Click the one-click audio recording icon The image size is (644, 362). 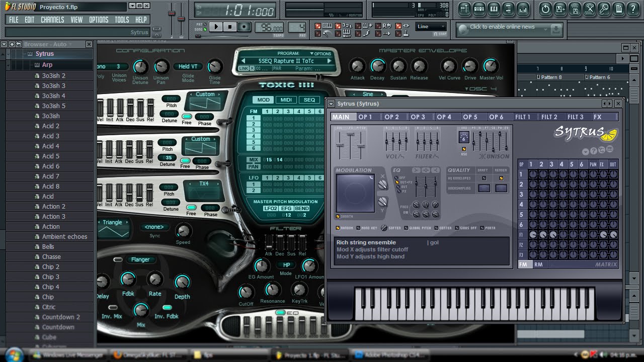point(604,9)
